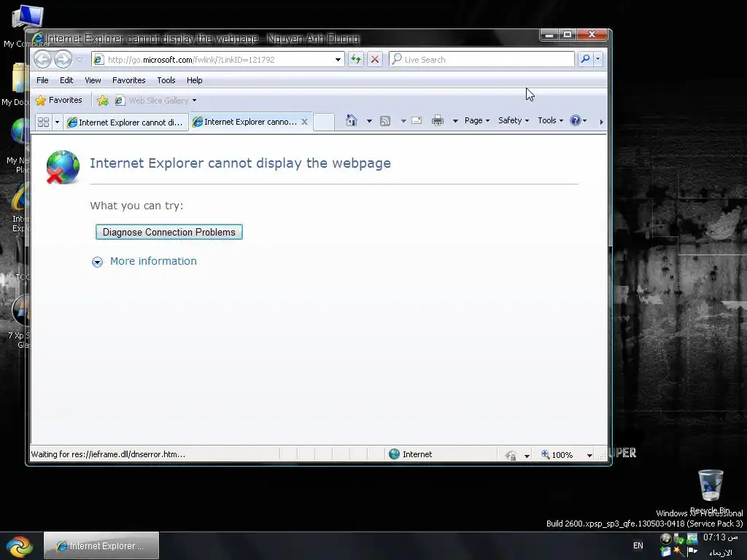This screenshot has height=560, width=747.
Task: Minimize the Internet Explorer window
Action: point(549,34)
